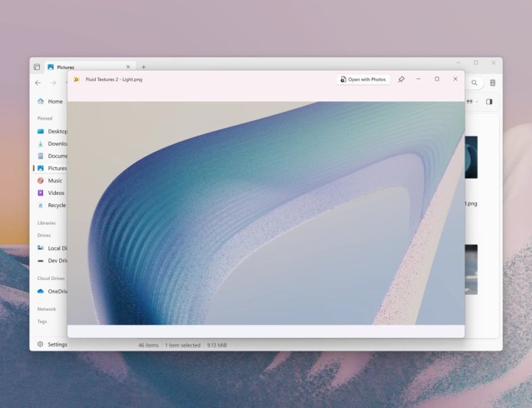Open Dev Drive in sidebar
532x408 pixels.
51,261
